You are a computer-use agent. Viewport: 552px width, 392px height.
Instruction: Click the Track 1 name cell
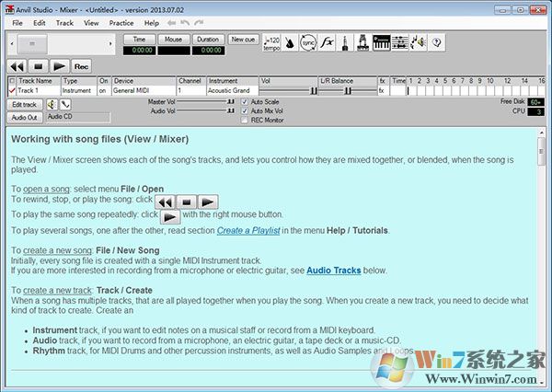(39, 91)
